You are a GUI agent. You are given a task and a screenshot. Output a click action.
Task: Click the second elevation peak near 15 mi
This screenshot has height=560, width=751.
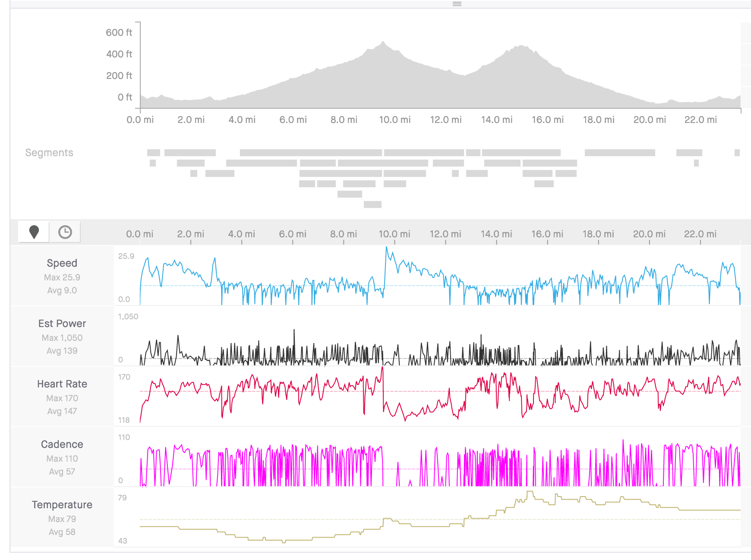[521, 46]
